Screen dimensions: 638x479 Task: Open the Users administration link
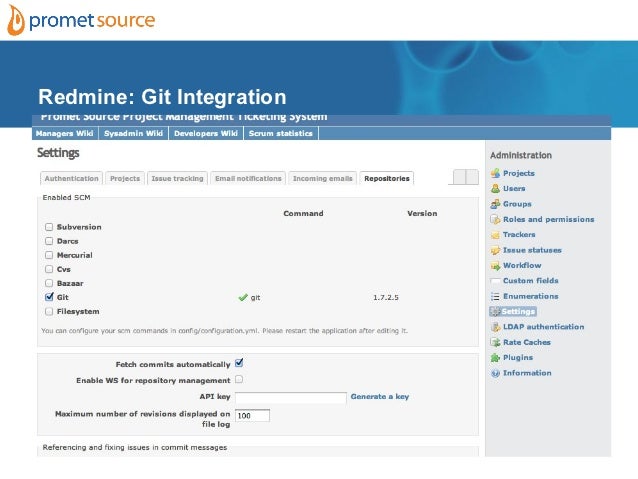click(x=514, y=189)
